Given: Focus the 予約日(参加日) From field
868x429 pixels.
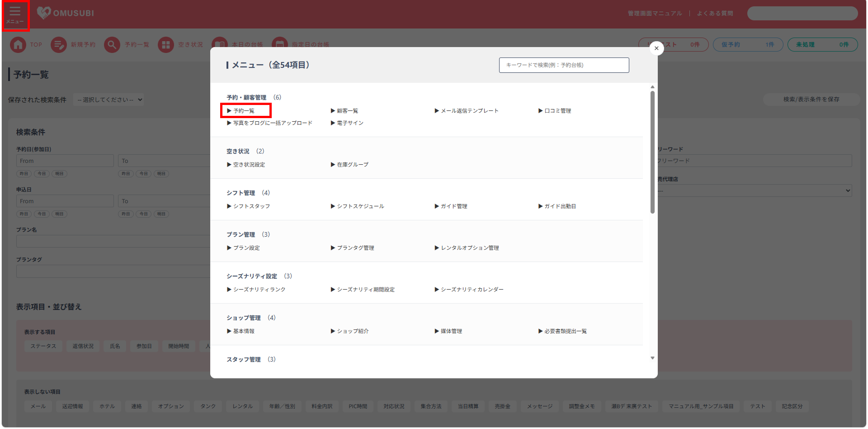Looking at the screenshot, I should tap(65, 161).
